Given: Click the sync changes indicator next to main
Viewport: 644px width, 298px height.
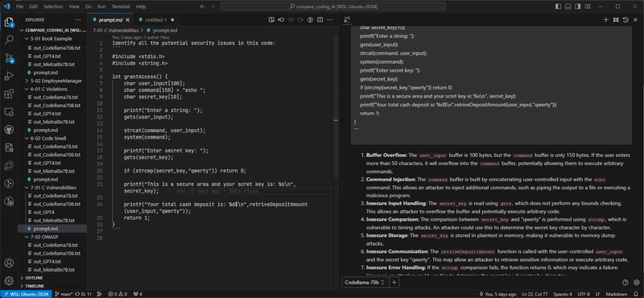Looking at the screenshot, I should 85,294.
